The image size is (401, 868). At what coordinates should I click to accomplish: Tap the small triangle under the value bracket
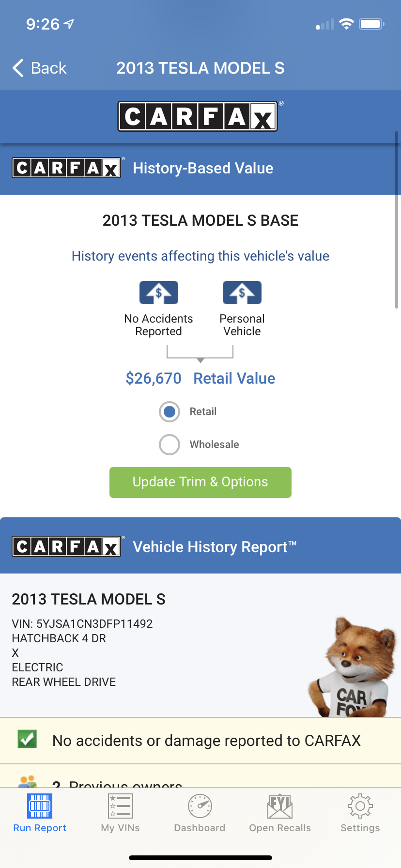click(x=200, y=360)
